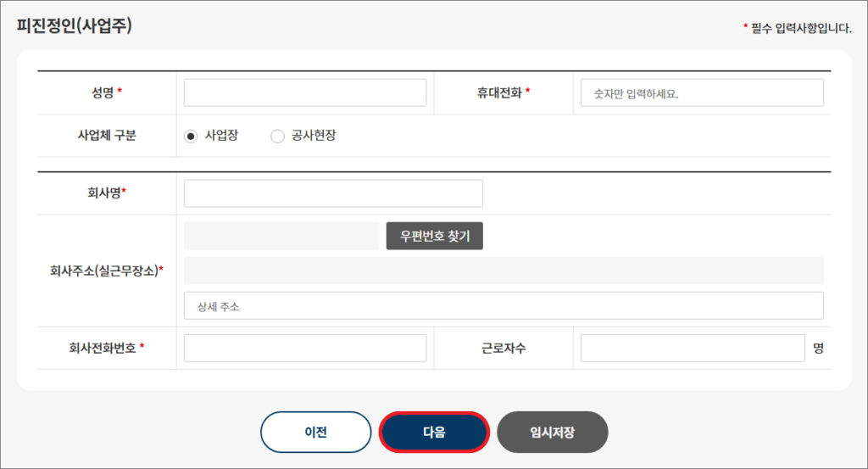Click the 피진정인(사업주) section heading
The height and width of the screenshot is (469, 868).
(x=75, y=25)
